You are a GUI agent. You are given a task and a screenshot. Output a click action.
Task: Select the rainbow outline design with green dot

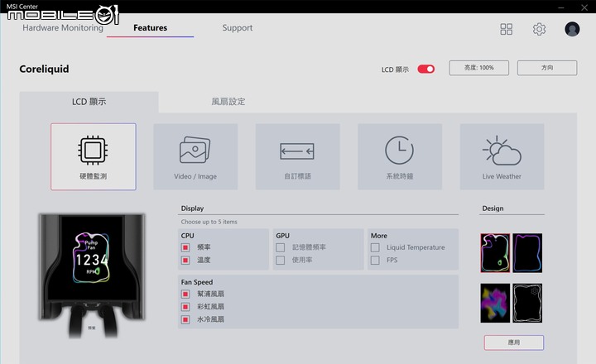tap(495, 253)
